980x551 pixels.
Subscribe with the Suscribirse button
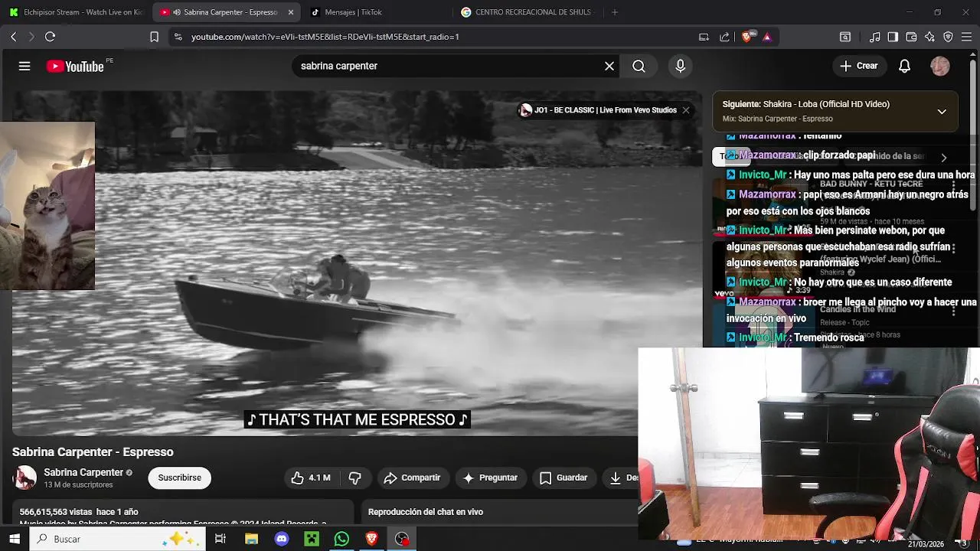pyautogui.click(x=180, y=478)
